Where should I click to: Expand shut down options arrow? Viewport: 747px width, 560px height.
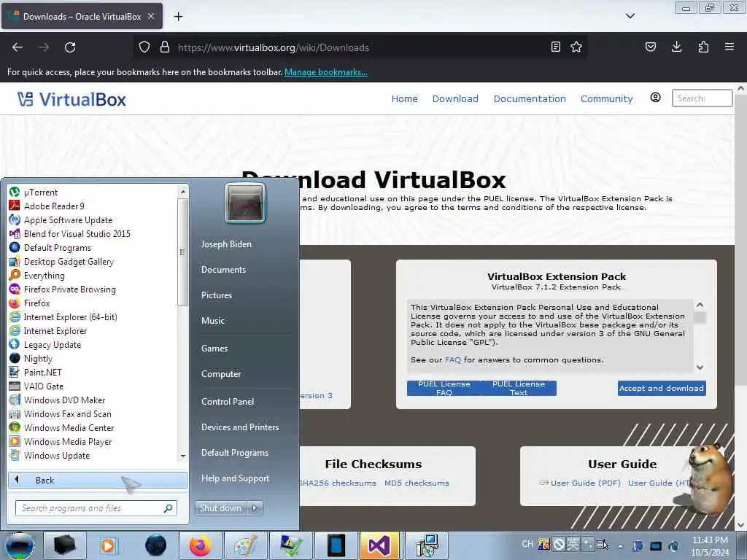click(x=255, y=507)
